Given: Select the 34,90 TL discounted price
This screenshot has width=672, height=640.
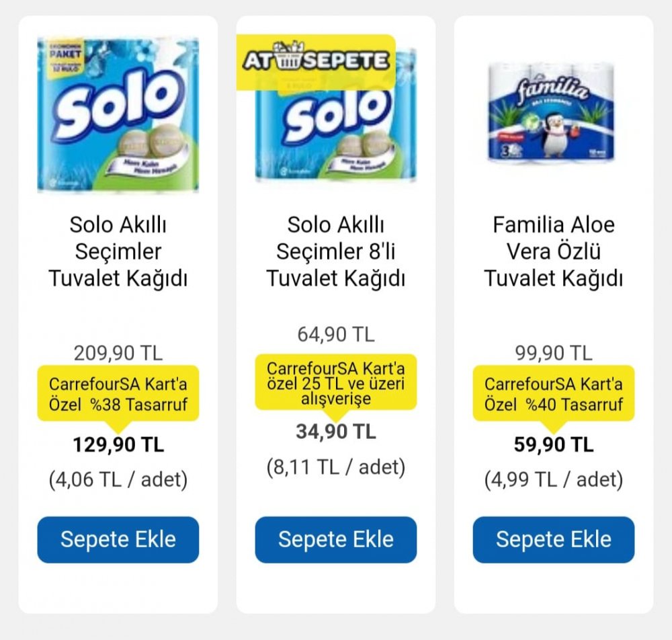Looking at the screenshot, I should click(335, 432).
